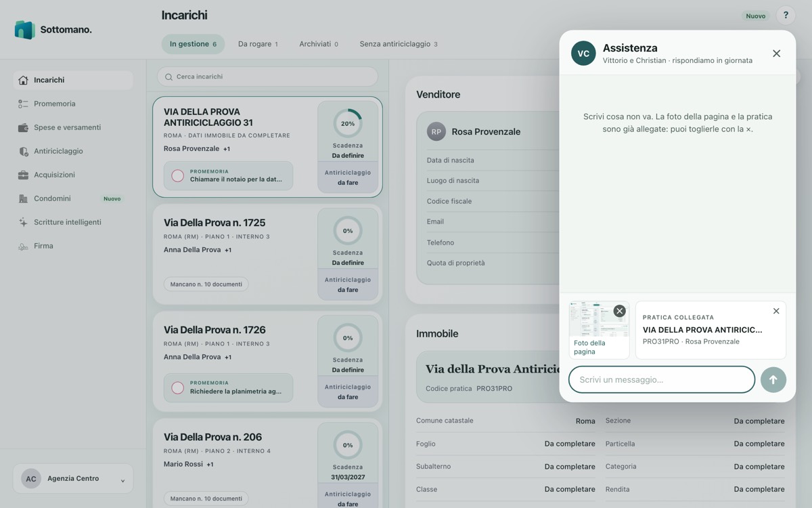This screenshot has width=812, height=508.
Task: Click 'Mancano n. 10 documenti' on Via Della Prova 206
Action: click(206, 499)
